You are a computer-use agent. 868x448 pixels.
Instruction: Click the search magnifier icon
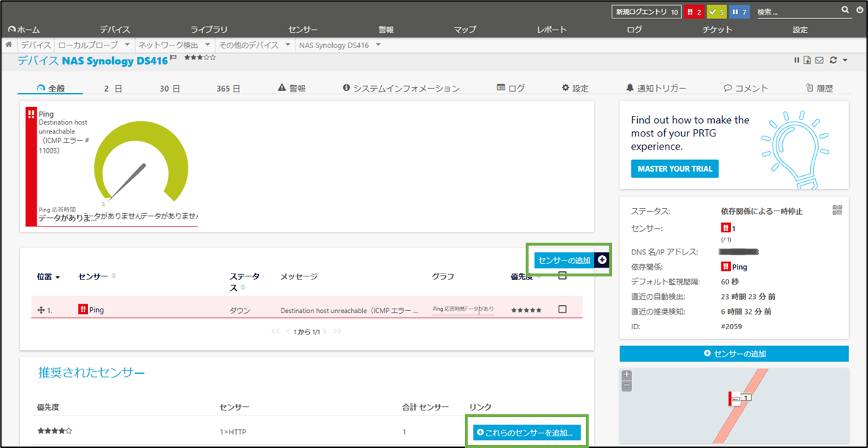pyautogui.click(x=845, y=10)
